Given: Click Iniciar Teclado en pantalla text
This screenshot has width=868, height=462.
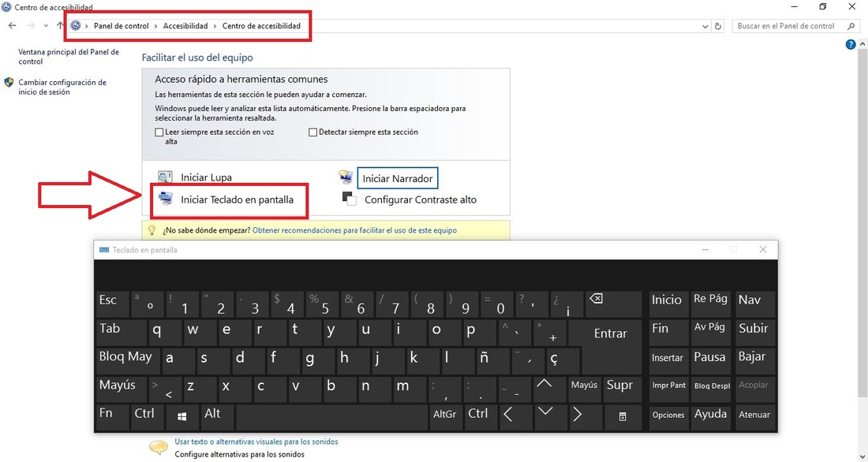Looking at the screenshot, I should tap(237, 199).
